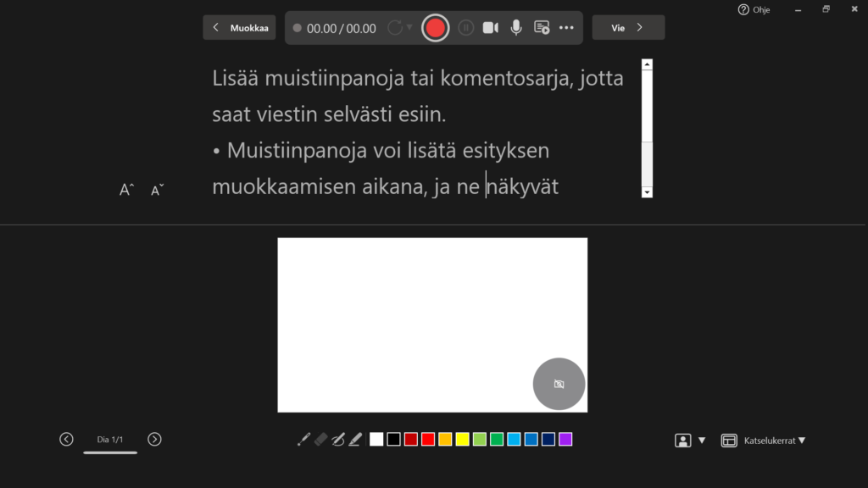Select the pen drawing tool

[x=338, y=439]
